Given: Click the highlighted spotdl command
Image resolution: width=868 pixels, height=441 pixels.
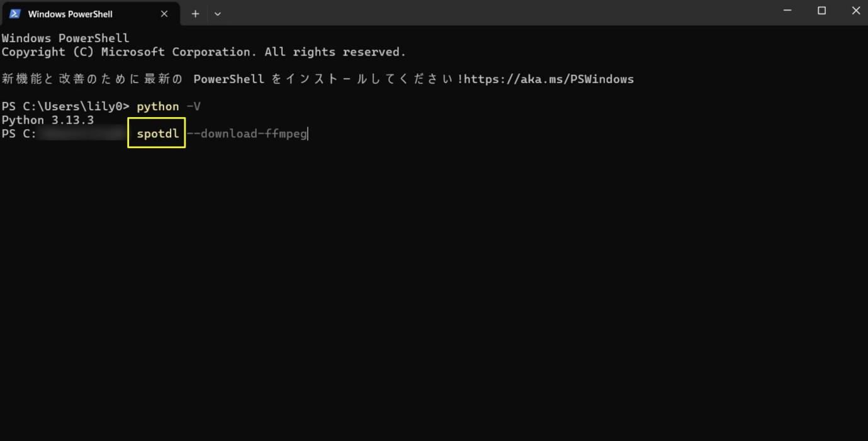Looking at the screenshot, I should click(x=157, y=134).
